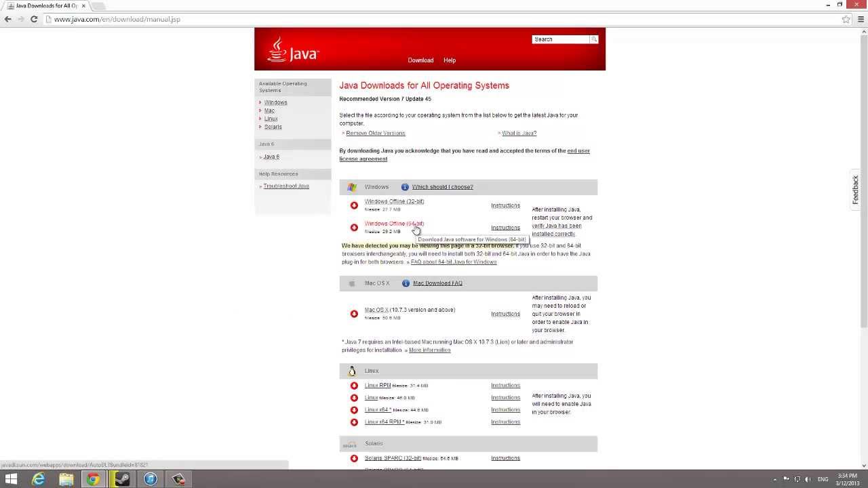Open Instructions for Linux RPM
Image resolution: width=868 pixels, height=488 pixels.
[505, 386]
